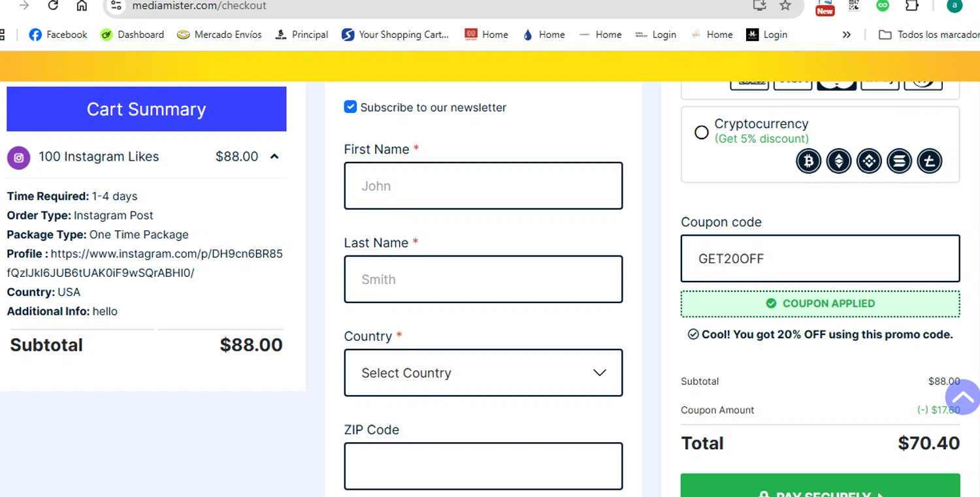Click the Get 5% discount text
Image resolution: width=980 pixels, height=497 pixels.
pos(761,138)
